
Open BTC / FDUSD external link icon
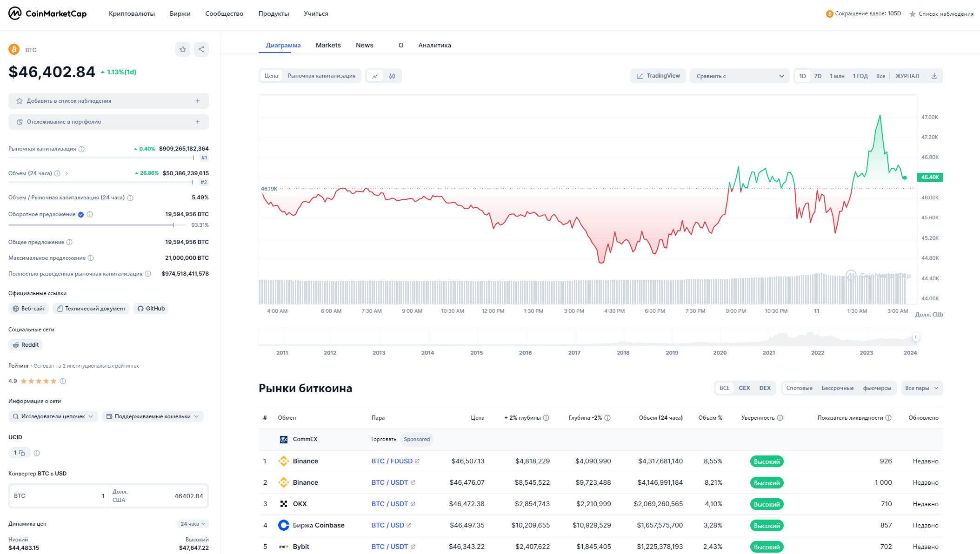click(417, 461)
